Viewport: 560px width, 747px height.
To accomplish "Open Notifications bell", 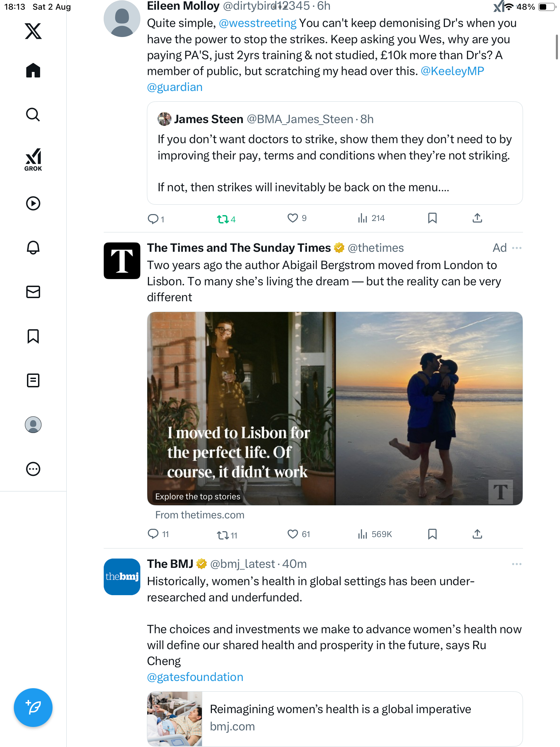I will point(33,248).
